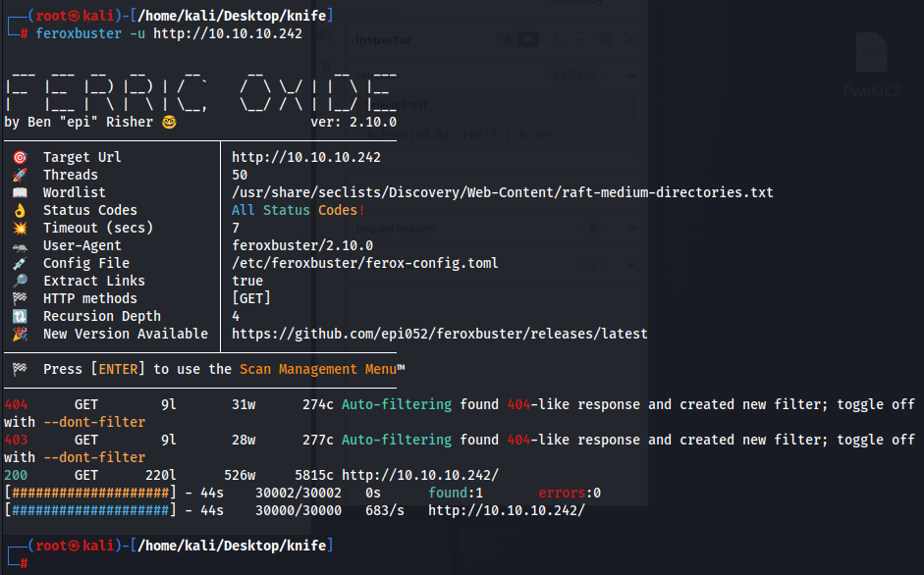Open the http://10.10.10.242/ URL on the 200 line

point(420,476)
